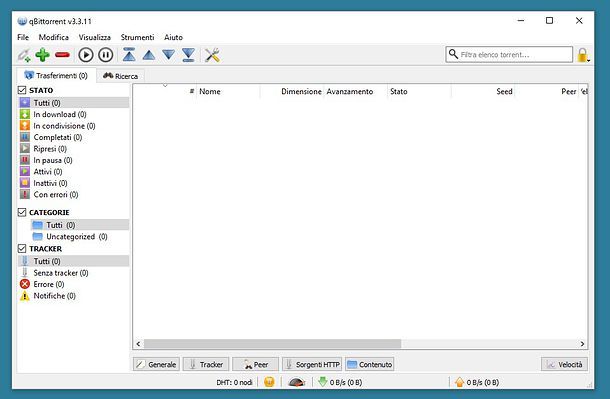Filter by Con errori (0)
The image size is (610, 399).
(x=74, y=194)
